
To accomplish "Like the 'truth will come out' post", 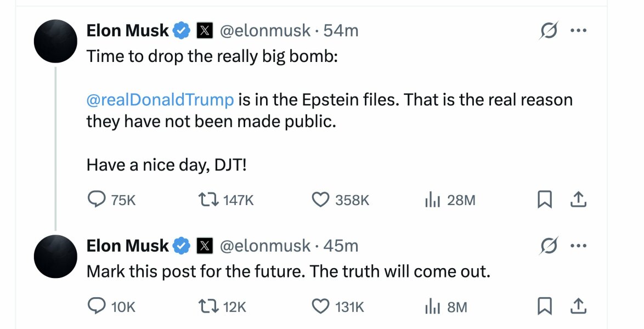I will 320,307.
